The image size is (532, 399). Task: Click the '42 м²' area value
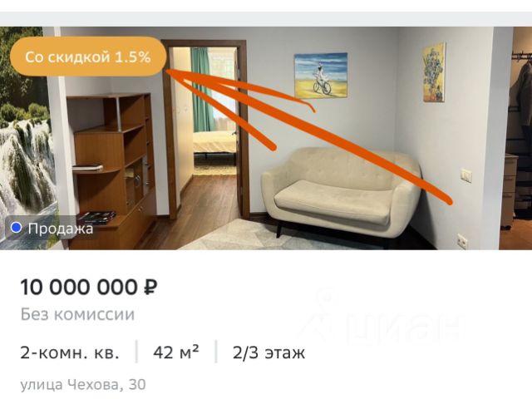(x=175, y=352)
